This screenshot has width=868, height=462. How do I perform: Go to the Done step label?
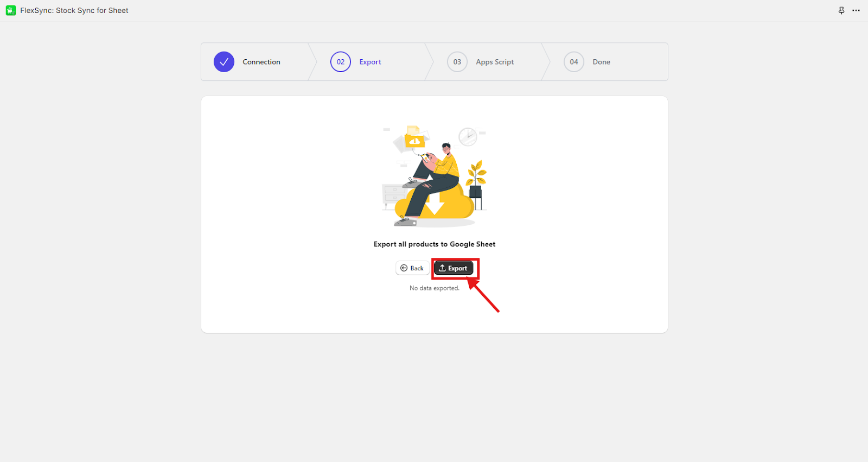pos(601,62)
